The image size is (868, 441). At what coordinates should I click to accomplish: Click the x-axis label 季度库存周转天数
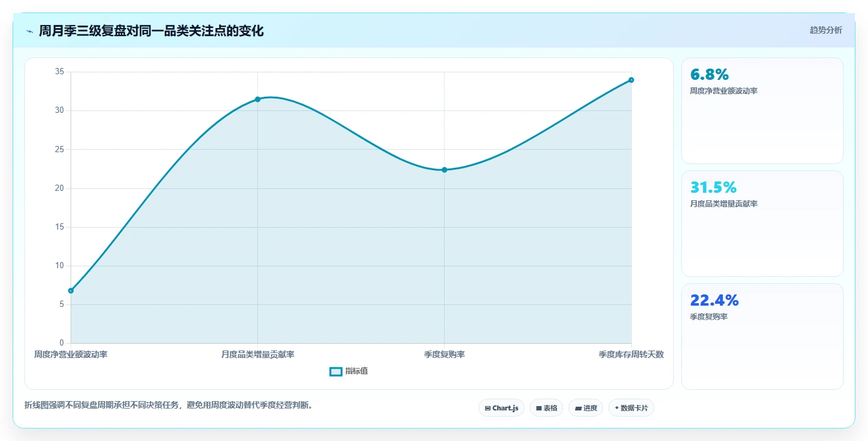click(x=631, y=354)
